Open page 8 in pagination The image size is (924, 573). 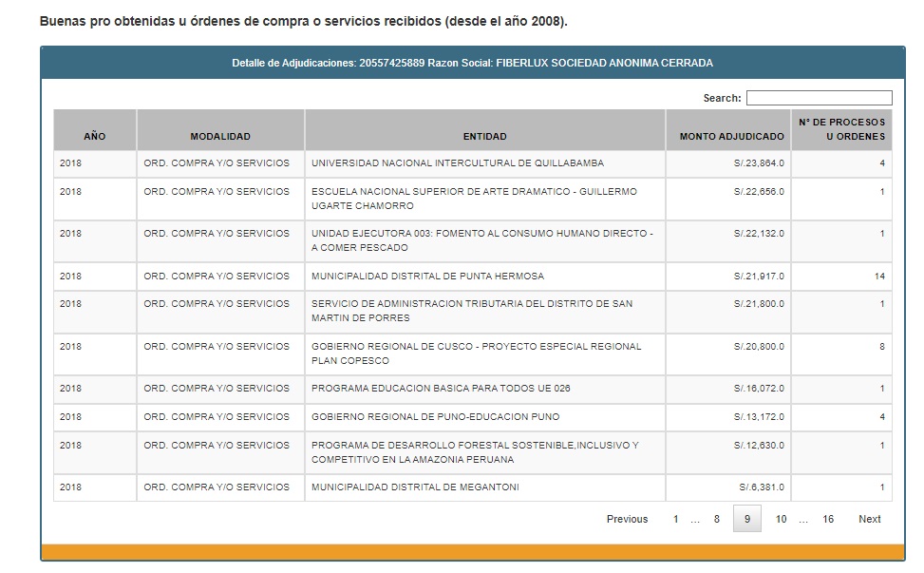point(717,519)
